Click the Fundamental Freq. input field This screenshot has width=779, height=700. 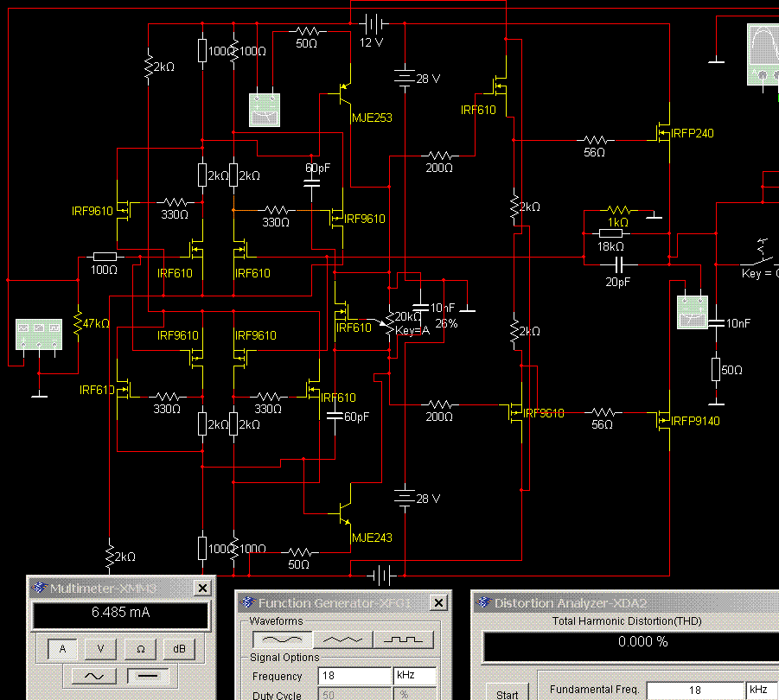click(x=695, y=690)
